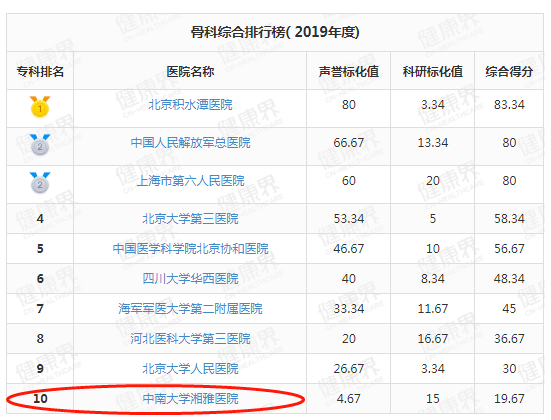551x420 pixels.
Task: Select the 声誉标化值 value 4.67
Action: 349,399
